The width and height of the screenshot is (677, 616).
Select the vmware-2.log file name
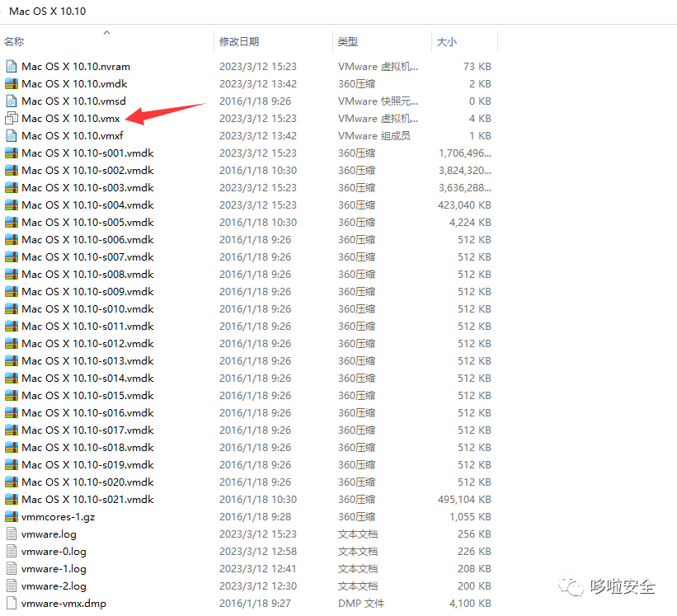[x=54, y=585]
